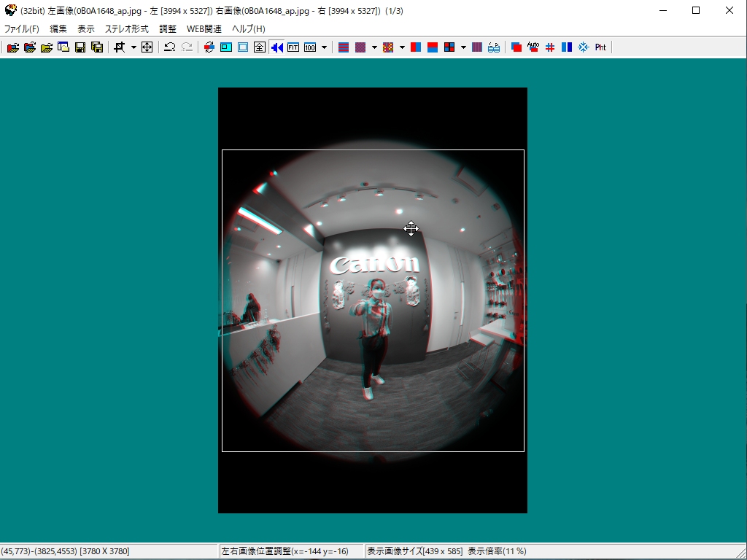Save stereo image with the single floppy icon
The height and width of the screenshot is (560, 747).
point(80,47)
